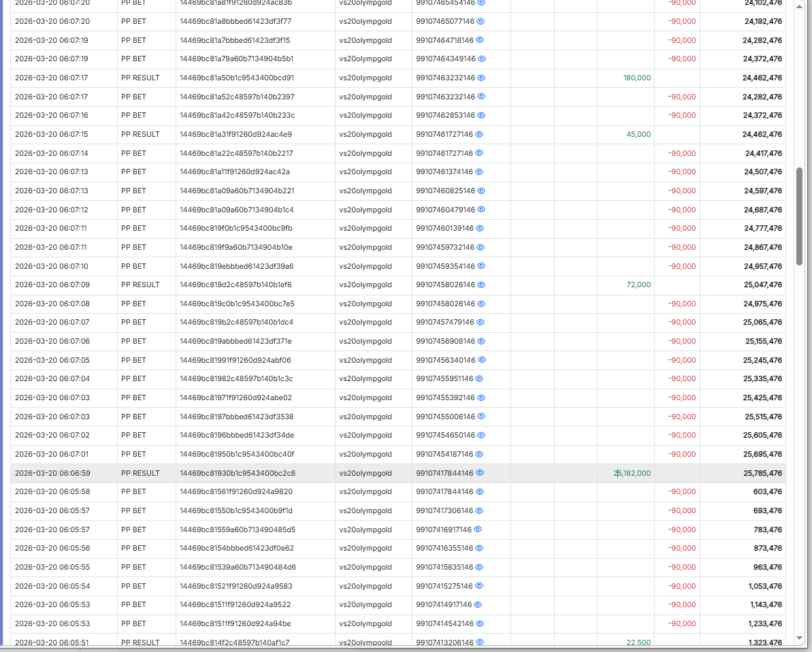Click eye icon in row 14469bc81a52c48597b140b2397
The image size is (812, 652).
click(481, 97)
